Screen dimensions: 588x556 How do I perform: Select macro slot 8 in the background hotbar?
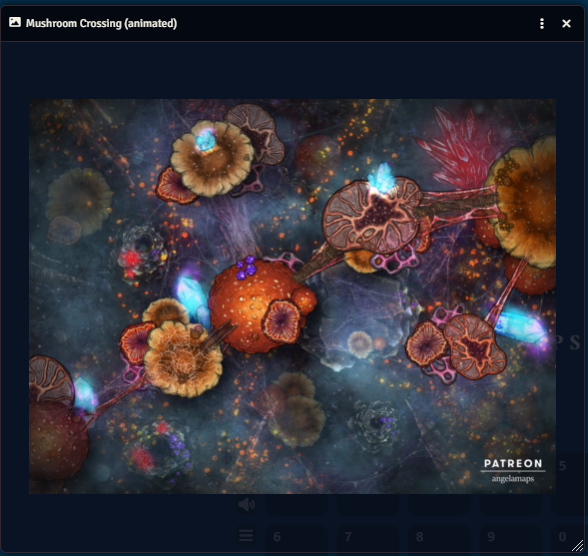pos(439,540)
